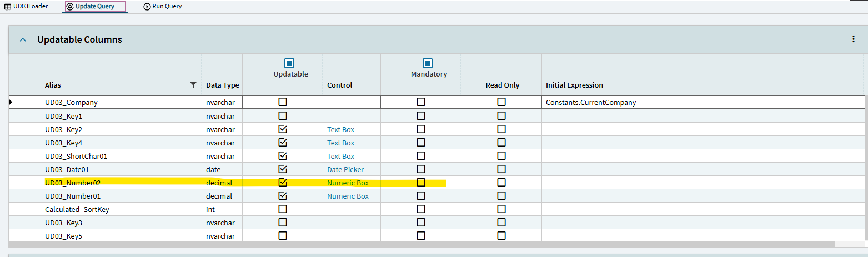Viewport: 868px width, 257px height.
Task: Toggle the Updatable select-all header icon
Action: 289,63
